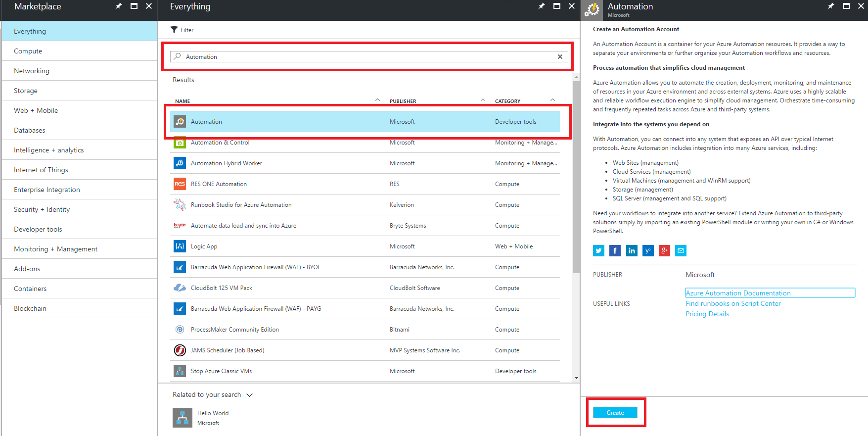Select Enterprise Integration category
868x436 pixels.
tap(80, 190)
